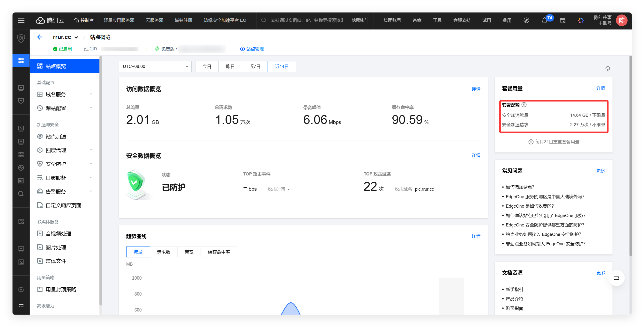Click the image-picture rail icon
The image size is (644, 327).
pos(21,262)
